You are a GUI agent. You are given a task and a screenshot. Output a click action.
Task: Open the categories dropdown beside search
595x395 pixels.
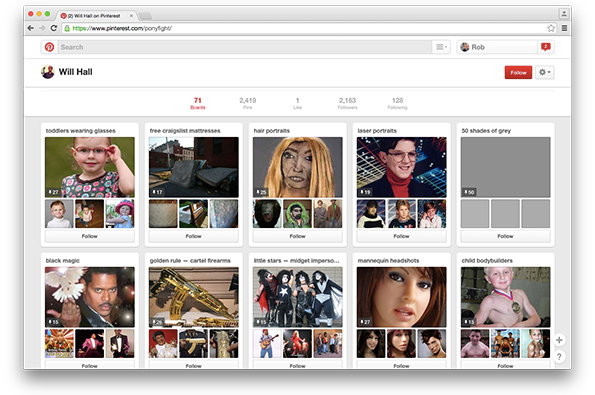pyautogui.click(x=441, y=47)
